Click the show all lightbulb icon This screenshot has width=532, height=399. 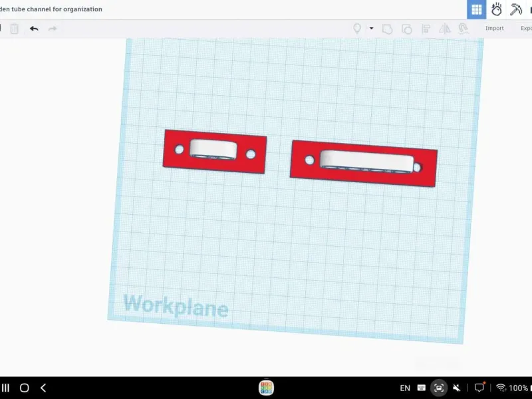click(357, 29)
